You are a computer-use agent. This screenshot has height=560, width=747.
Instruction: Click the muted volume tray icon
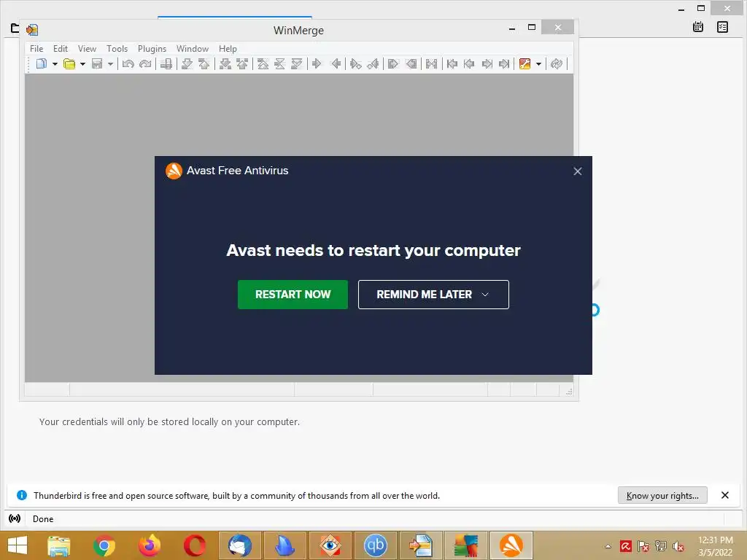point(678,546)
